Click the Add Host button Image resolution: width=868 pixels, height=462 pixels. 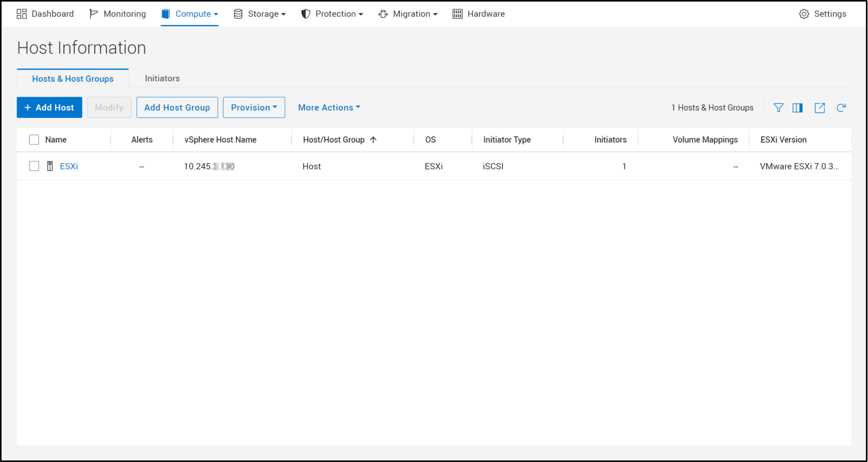click(49, 108)
